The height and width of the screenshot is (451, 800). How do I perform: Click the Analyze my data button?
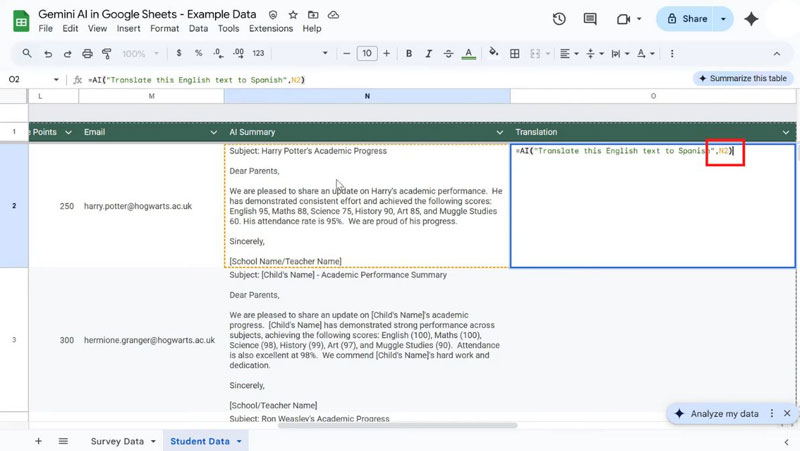coord(723,413)
